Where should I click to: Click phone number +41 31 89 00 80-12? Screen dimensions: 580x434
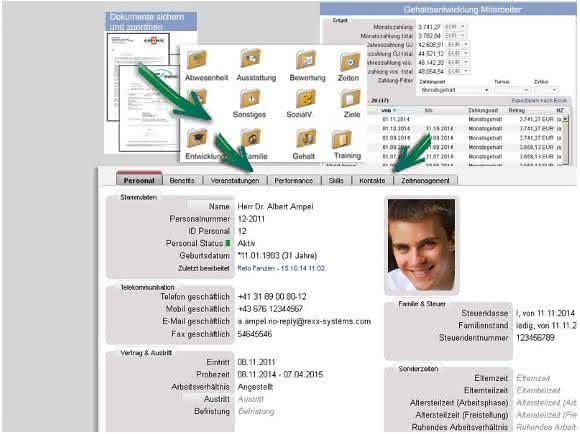pos(272,296)
